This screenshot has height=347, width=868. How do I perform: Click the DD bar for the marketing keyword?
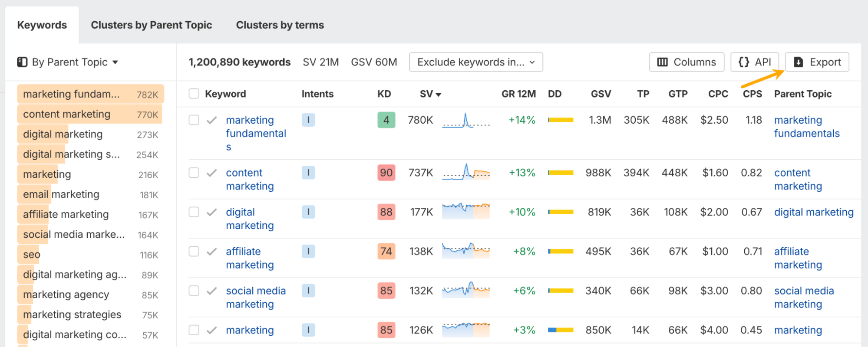[x=560, y=330]
